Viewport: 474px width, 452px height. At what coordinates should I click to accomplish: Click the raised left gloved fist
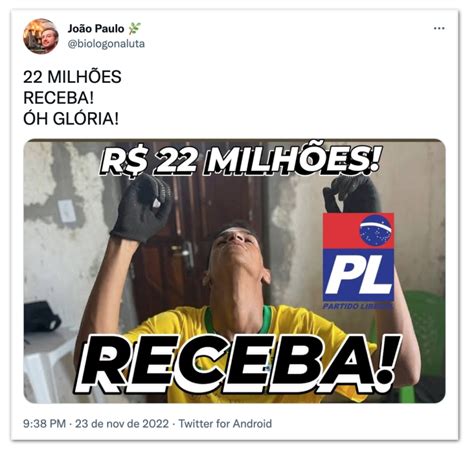143,207
